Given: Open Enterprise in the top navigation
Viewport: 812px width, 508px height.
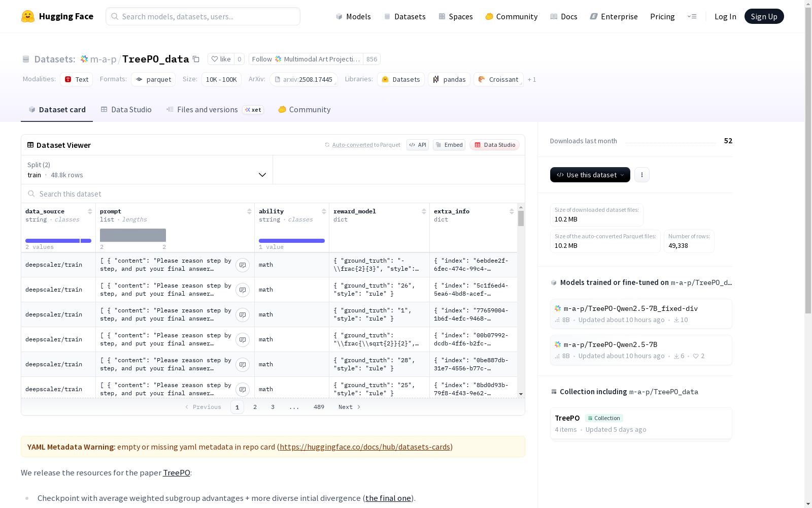Looking at the screenshot, I should pos(614,16).
